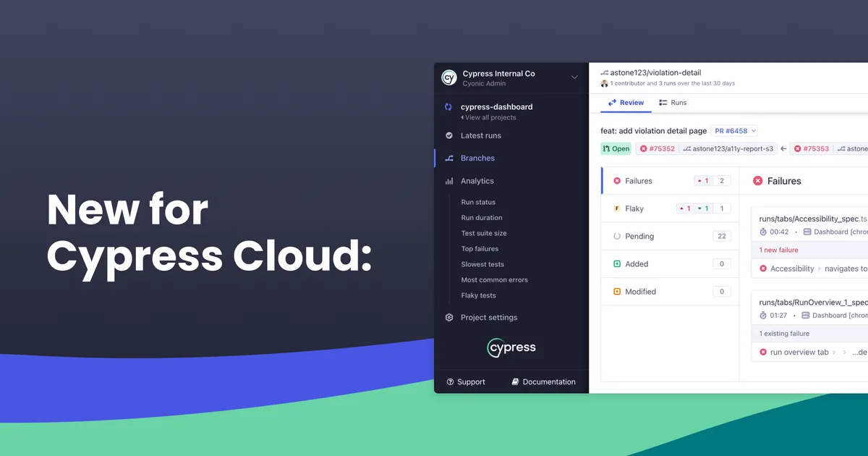Show the Pending tests category
Viewport: 868px width, 456px height.
pos(665,236)
